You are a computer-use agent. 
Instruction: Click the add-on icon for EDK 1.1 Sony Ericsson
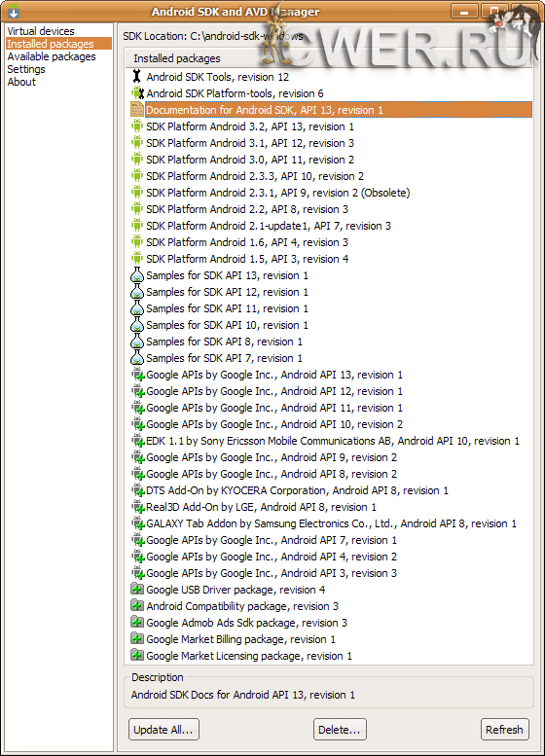(138, 441)
